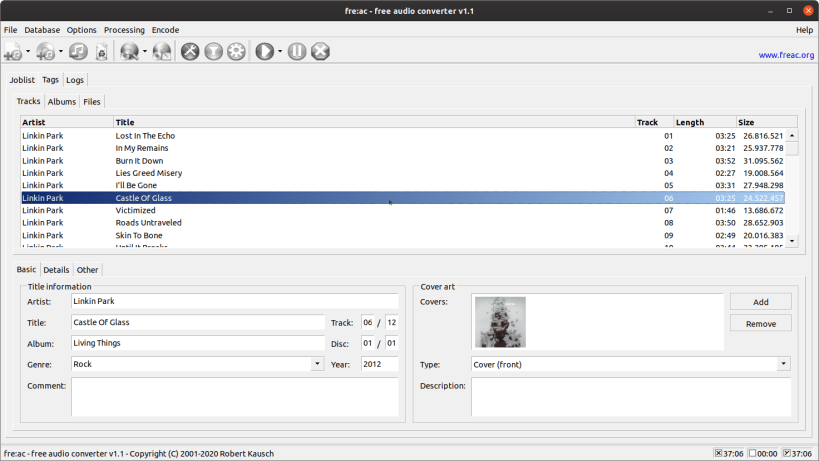Open the CD database query dropdown arrow
The height and width of the screenshot is (461, 819).
[145, 51]
